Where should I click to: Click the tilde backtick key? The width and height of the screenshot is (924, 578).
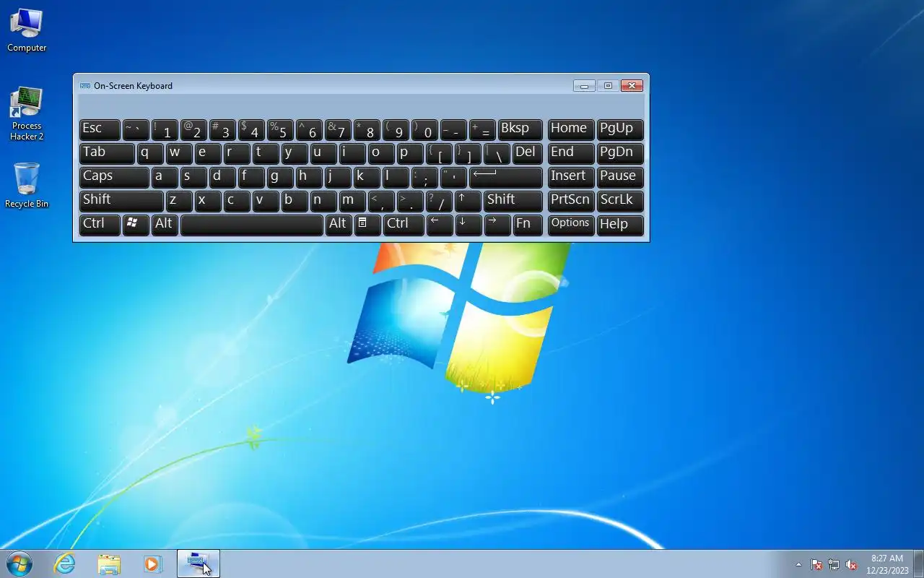[x=136, y=129]
